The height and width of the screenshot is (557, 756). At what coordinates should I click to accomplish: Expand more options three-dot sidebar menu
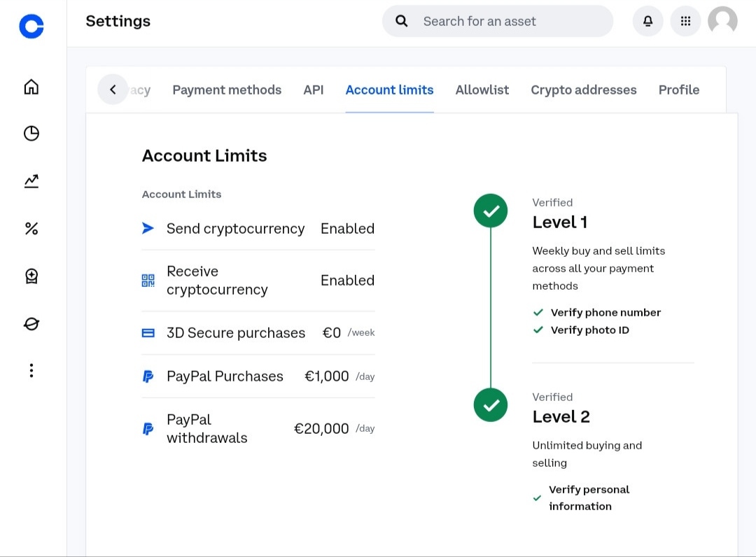pyautogui.click(x=31, y=371)
